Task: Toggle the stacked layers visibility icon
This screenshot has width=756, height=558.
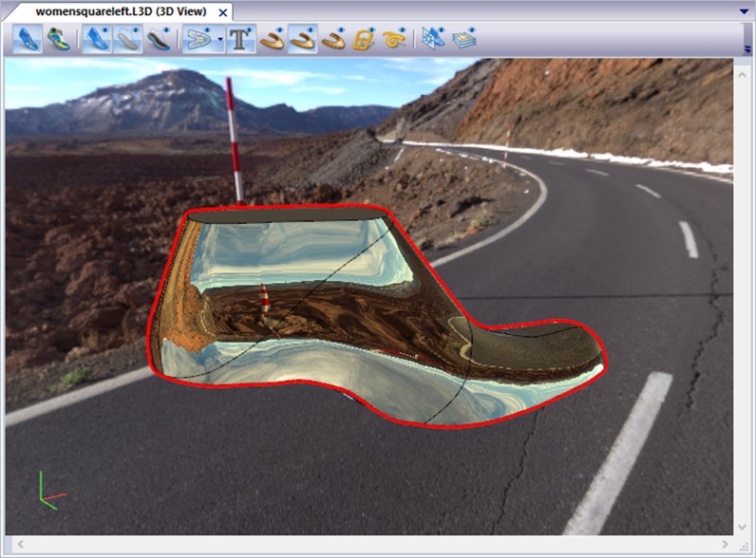Action: click(464, 39)
